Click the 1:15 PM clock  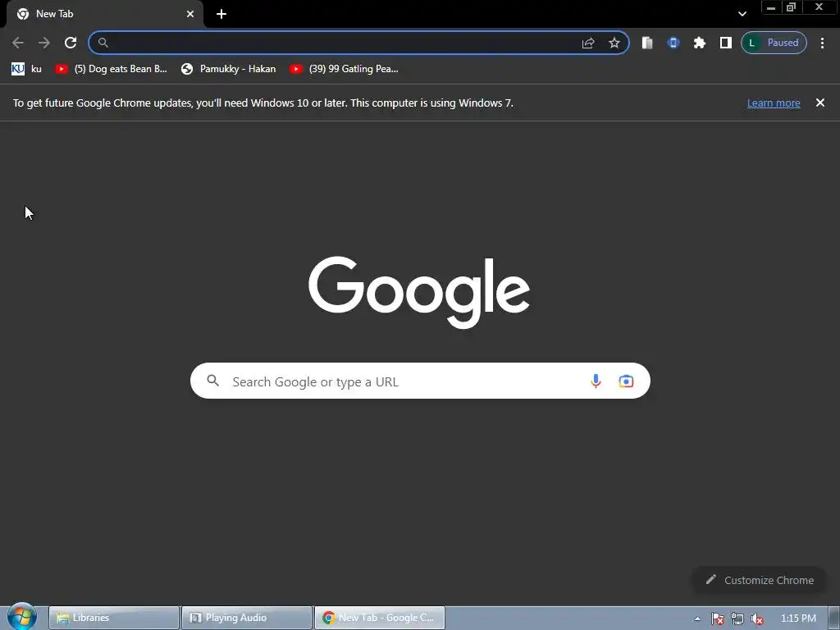click(798, 619)
